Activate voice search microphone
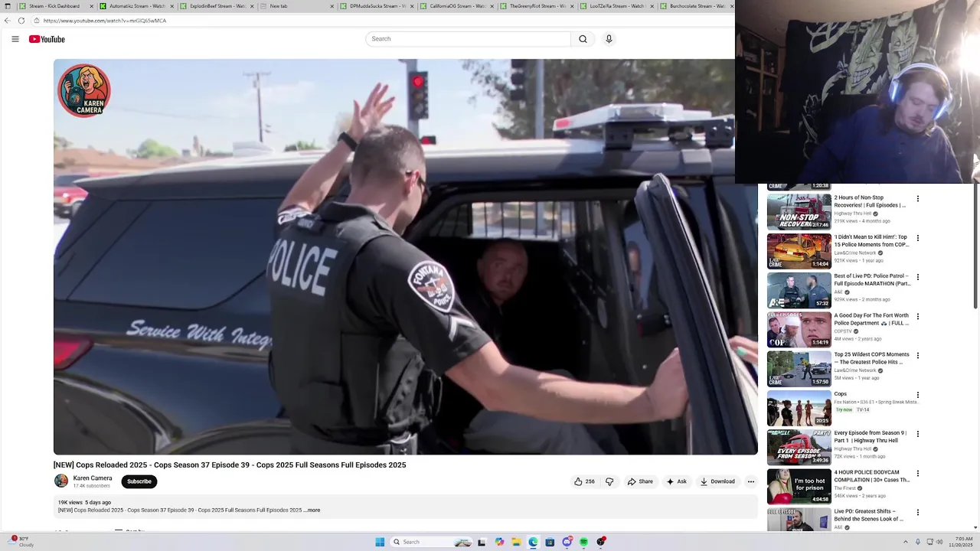Image resolution: width=980 pixels, height=551 pixels. (x=609, y=39)
